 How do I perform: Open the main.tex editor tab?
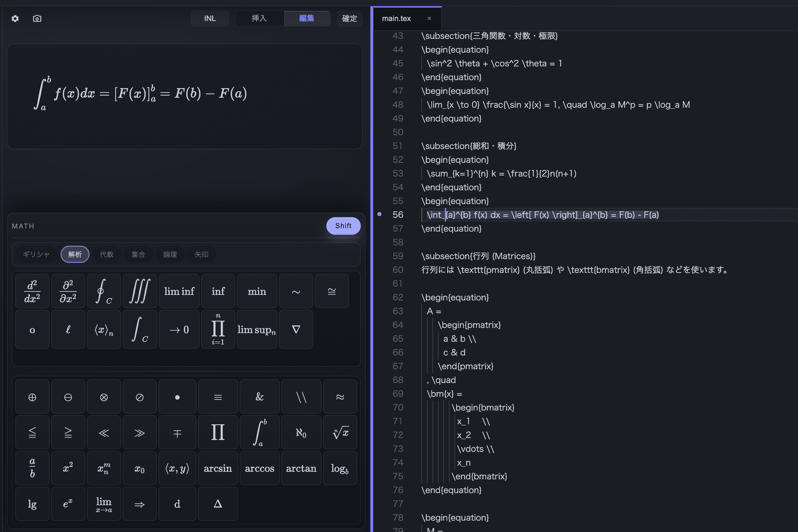(x=396, y=19)
